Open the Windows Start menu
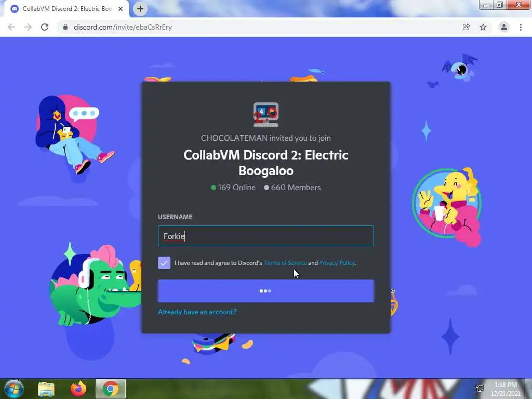Viewport: 532px width, 399px height. point(14,389)
